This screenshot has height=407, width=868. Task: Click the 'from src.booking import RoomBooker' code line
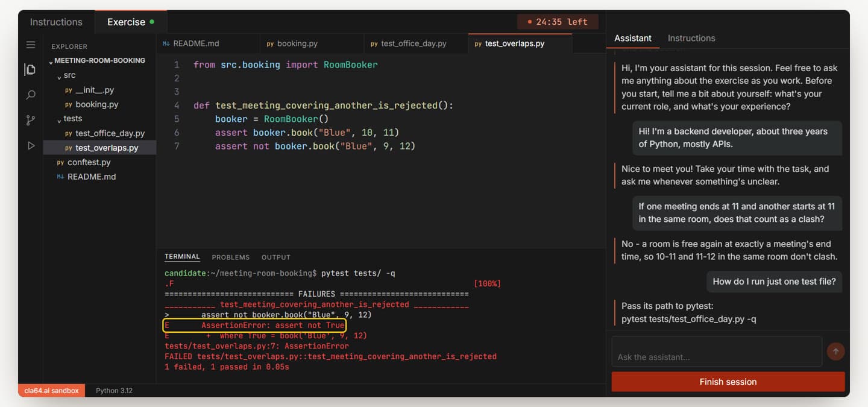tap(285, 65)
